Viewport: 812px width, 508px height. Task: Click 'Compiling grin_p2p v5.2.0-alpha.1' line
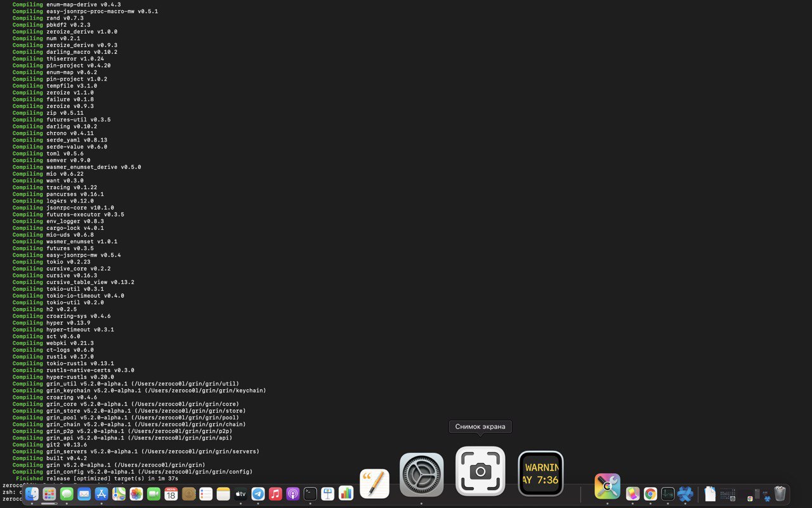tap(122, 431)
